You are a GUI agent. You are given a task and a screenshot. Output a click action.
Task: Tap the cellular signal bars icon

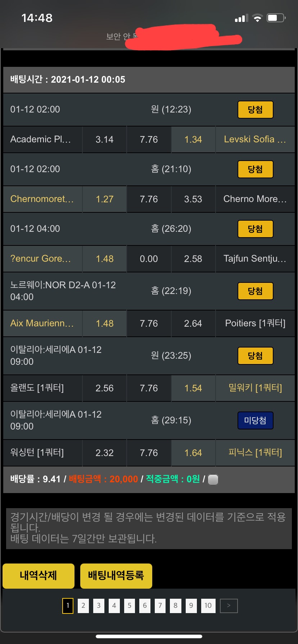241,18
